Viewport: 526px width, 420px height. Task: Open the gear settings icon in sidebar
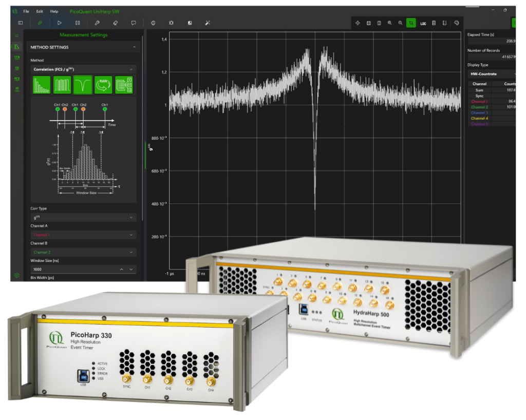[x=17, y=275]
